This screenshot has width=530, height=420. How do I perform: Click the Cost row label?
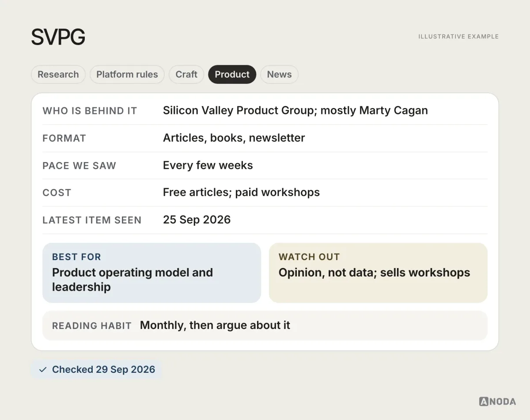57,193
